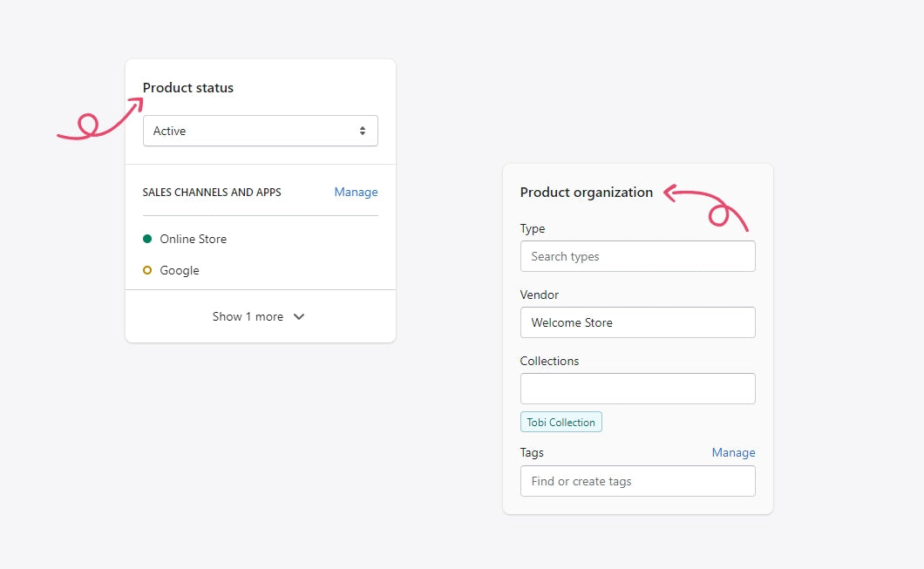
Task: Select the Online Store channel text
Action: pyautogui.click(x=194, y=239)
